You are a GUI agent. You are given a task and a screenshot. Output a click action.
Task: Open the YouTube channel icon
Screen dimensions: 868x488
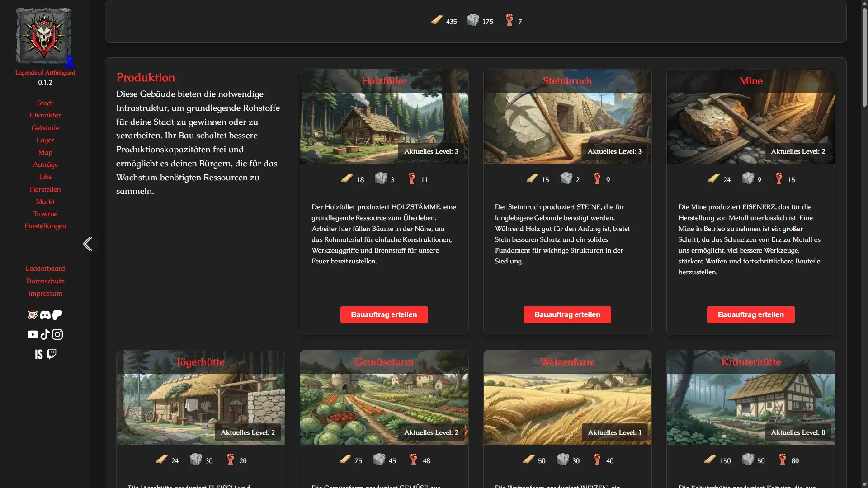click(x=33, y=334)
